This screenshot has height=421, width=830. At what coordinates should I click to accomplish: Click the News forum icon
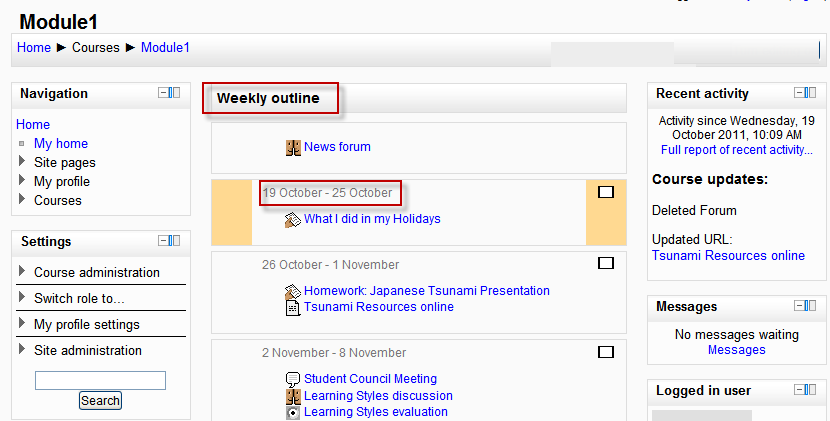[293, 148]
